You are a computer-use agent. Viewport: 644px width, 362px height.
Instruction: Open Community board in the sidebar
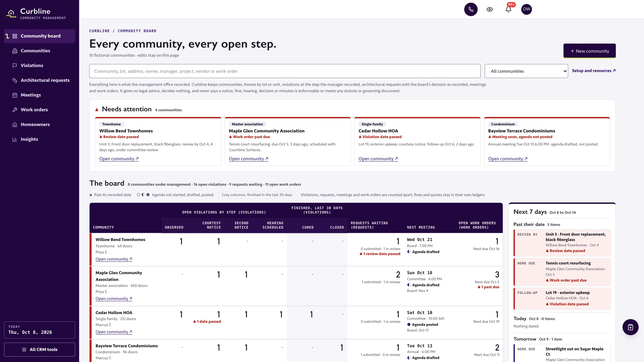40,36
